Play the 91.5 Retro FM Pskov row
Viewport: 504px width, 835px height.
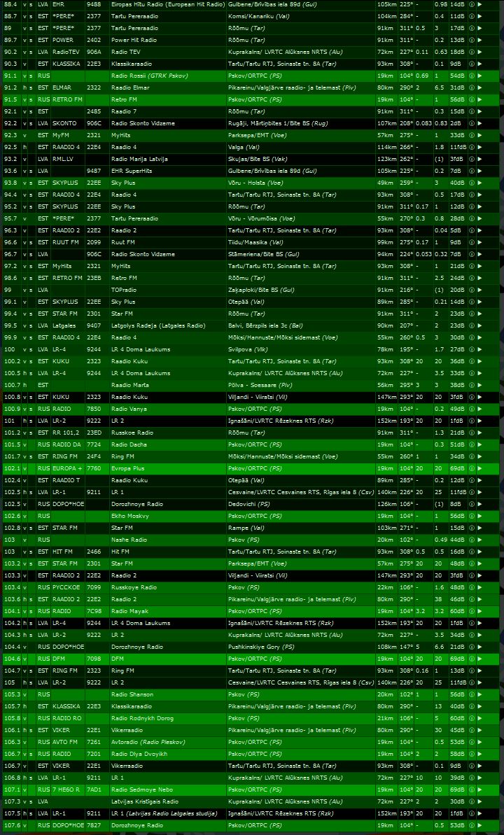pos(480,99)
